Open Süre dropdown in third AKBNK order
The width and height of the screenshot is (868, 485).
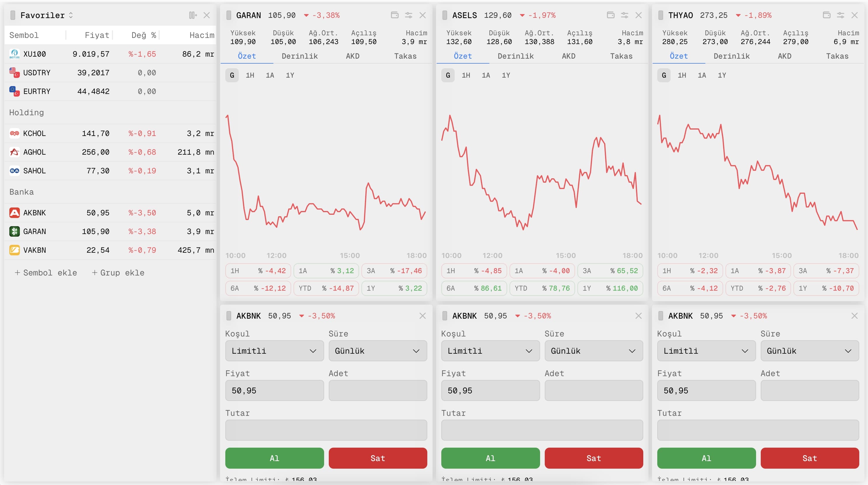point(809,351)
